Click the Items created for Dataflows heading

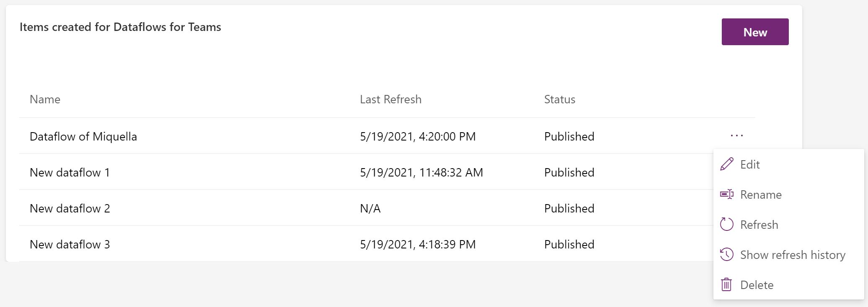tap(121, 27)
